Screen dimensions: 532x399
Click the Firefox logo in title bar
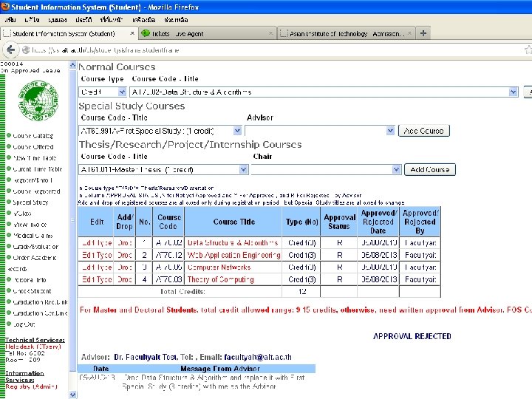[5, 7]
